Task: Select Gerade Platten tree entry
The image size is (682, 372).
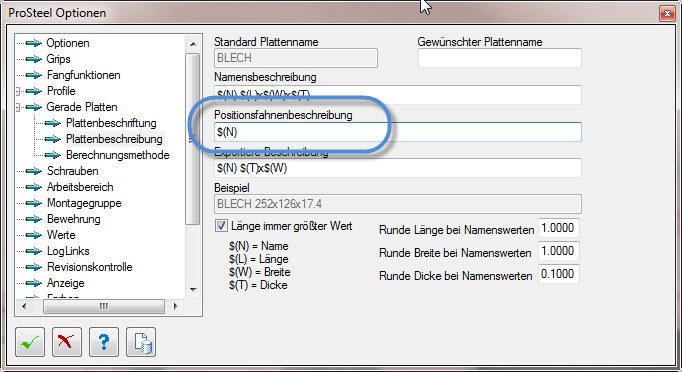Action: 82,107
